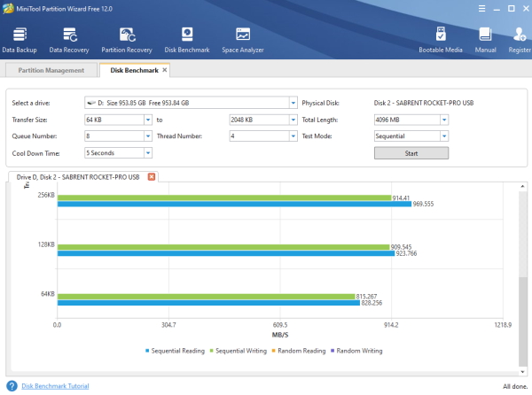This screenshot has width=532, height=395.
Task: Open the Cool Down Time dropdown
Action: click(148, 153)
